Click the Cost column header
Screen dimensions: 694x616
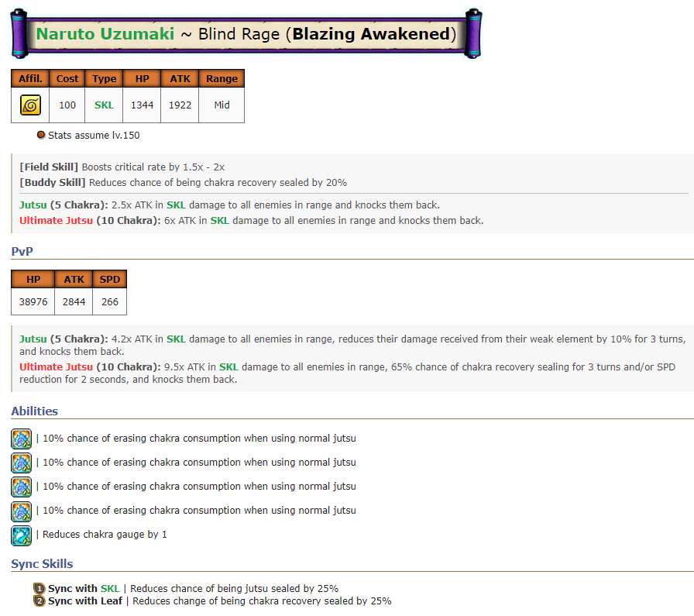(x=67, y=78)
